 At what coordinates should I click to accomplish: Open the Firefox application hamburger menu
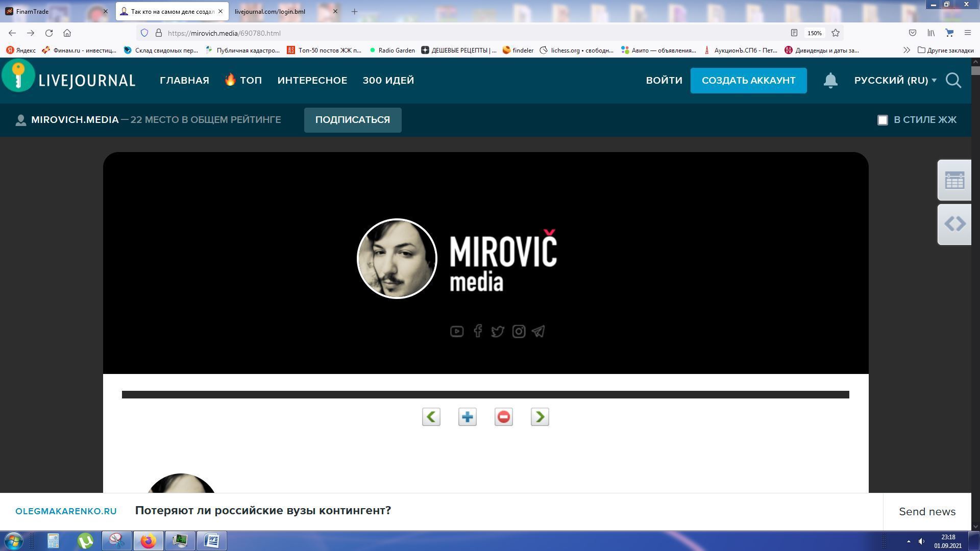[967, 33]
